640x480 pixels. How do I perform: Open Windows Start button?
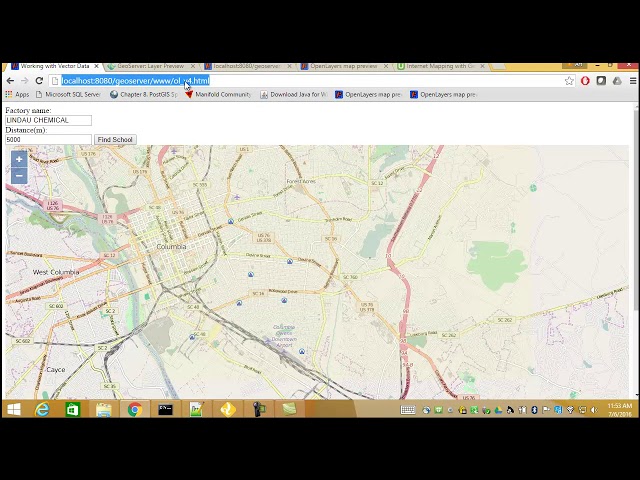tap(14, 409)
